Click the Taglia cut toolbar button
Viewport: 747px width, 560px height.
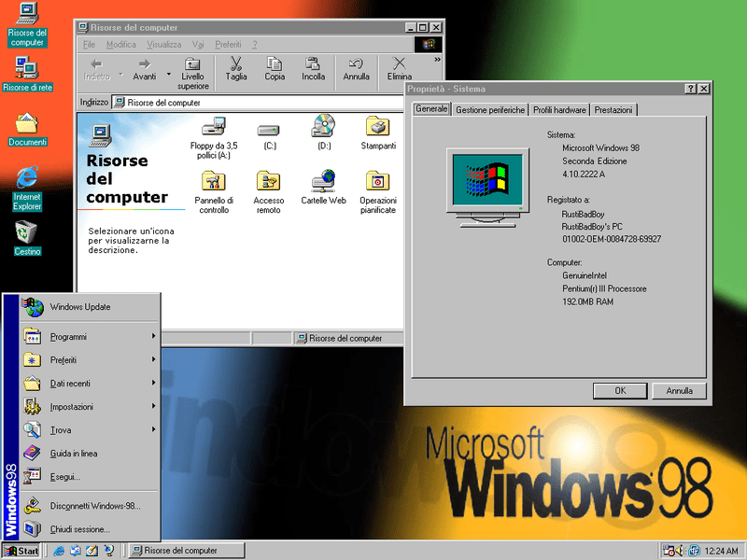click(x=236, y=69)
